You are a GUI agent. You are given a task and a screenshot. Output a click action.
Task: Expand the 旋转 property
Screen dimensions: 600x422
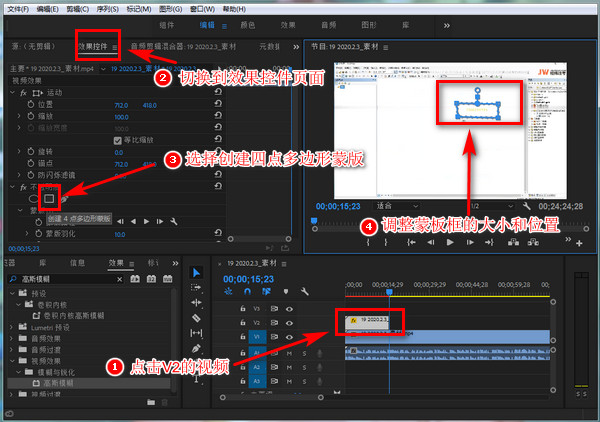tap(19, 152)
